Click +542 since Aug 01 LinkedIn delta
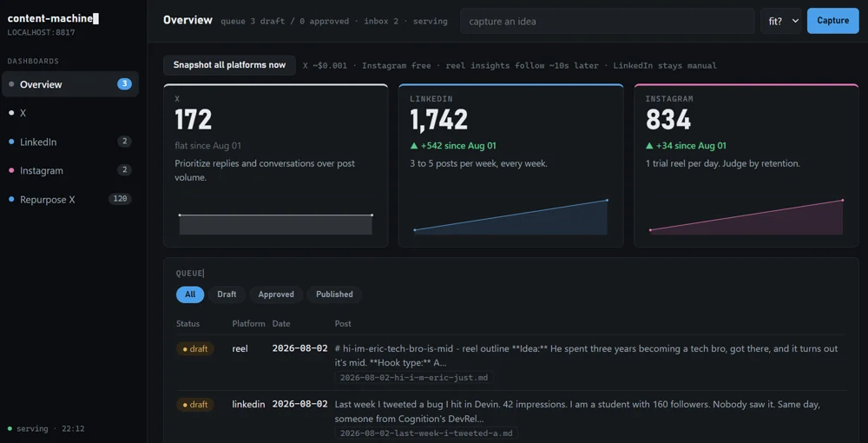This screenshot has width=868, height=443. 453,146
